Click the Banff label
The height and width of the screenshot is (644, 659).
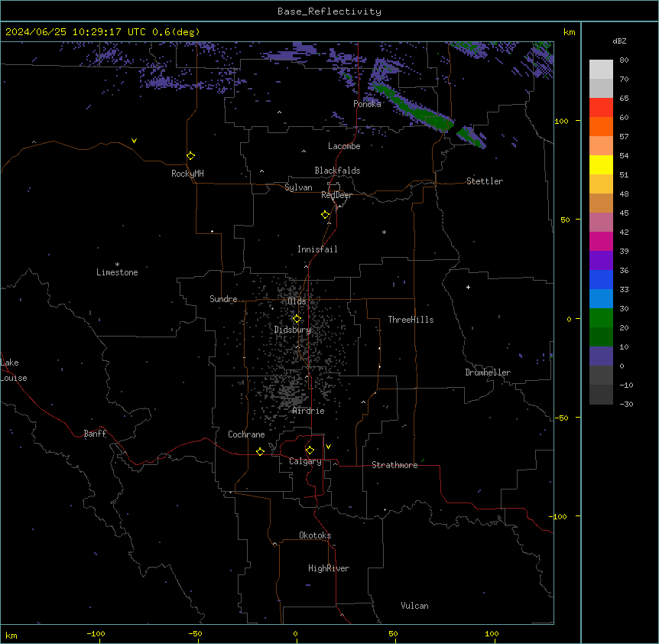(x=95, y=434)
